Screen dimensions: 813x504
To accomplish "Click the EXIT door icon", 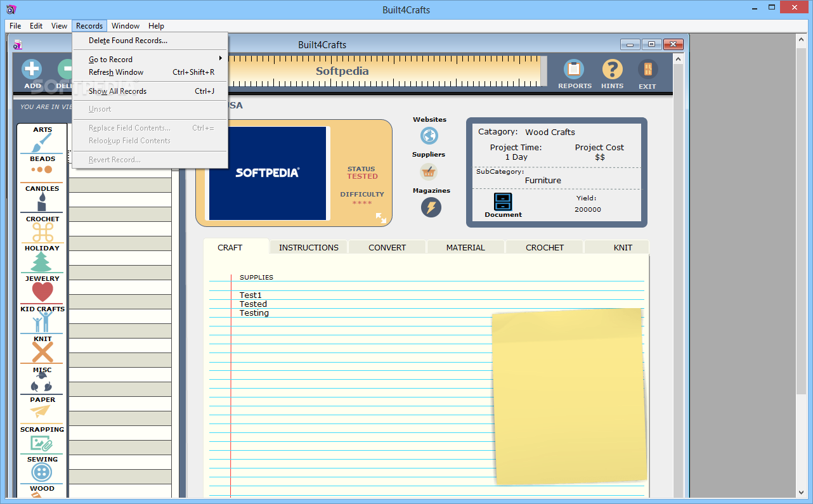I will click(647, 69).
